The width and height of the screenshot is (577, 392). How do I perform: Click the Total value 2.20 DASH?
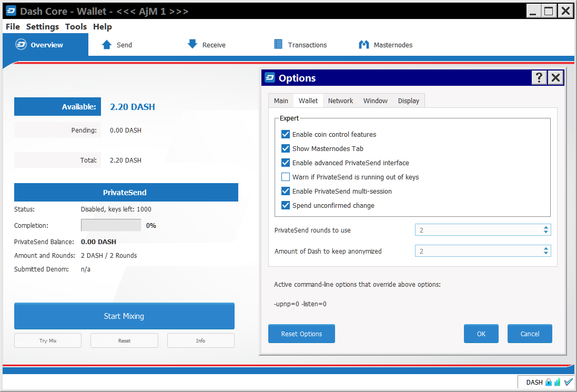point(126,160)
